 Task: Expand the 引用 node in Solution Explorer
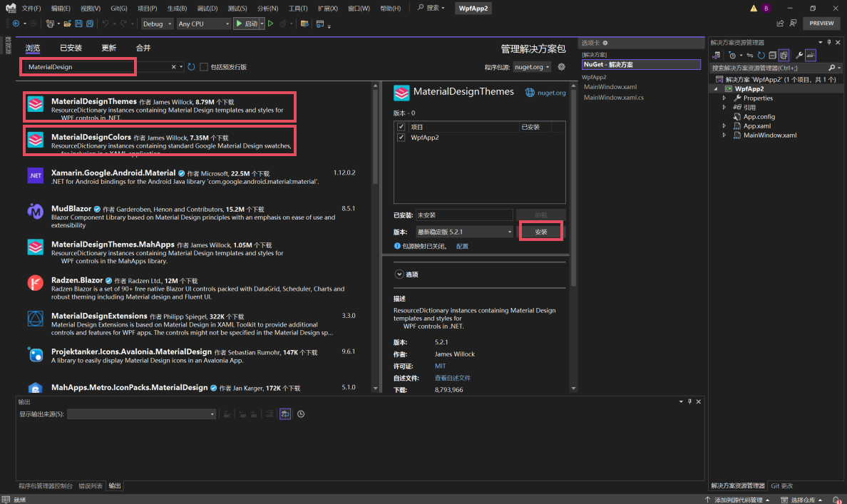724,108
